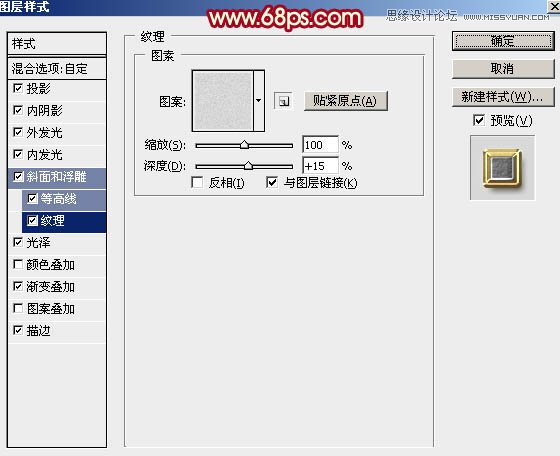Toggle the 内阴影 checkbox

click(18, 110)
